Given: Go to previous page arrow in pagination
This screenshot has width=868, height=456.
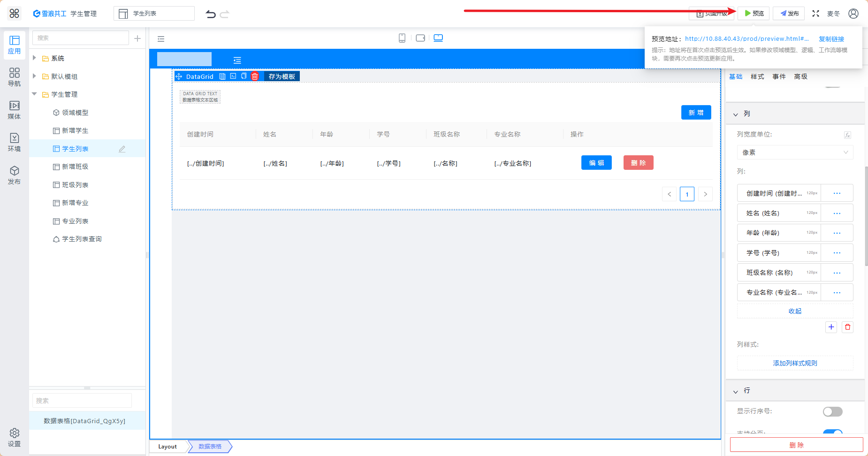Looking at the screenshot, I should (669, 194).
